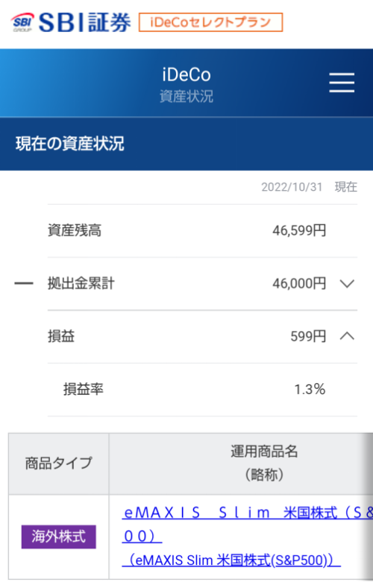Click the (eMAXIS Slim 米国株式(S&P500)) abbreviation link
This screenshot has width=373, height=588.
coord(231,560)
